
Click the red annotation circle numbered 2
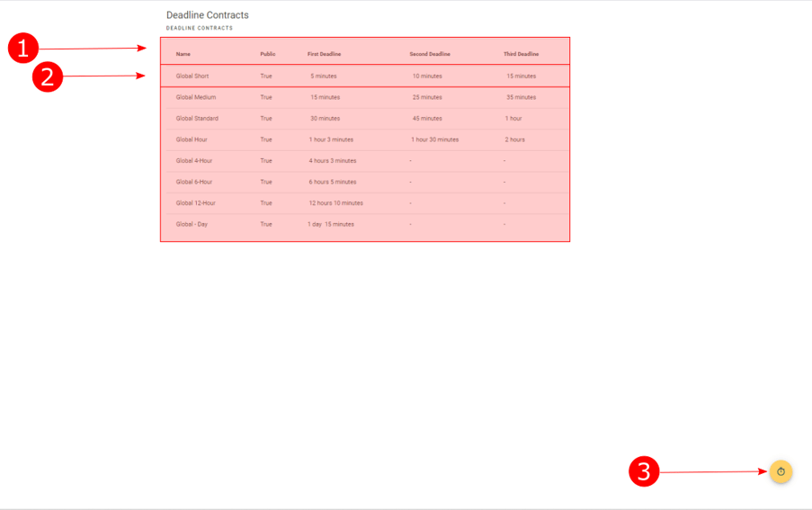48,77
